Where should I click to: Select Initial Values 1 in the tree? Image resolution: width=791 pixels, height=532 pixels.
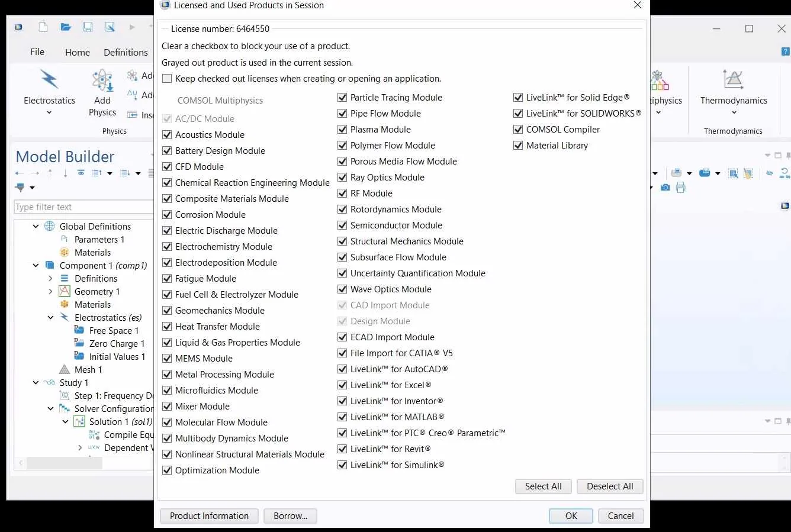(117, 356)
